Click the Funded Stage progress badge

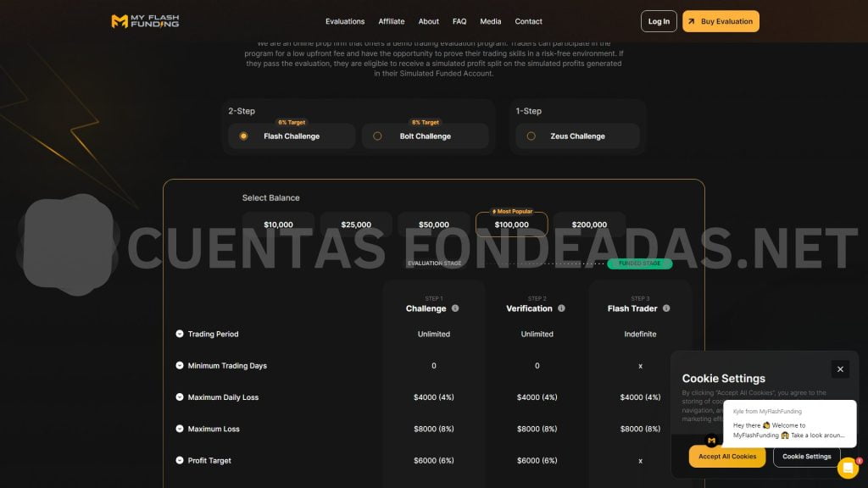(x=638, y=263)
